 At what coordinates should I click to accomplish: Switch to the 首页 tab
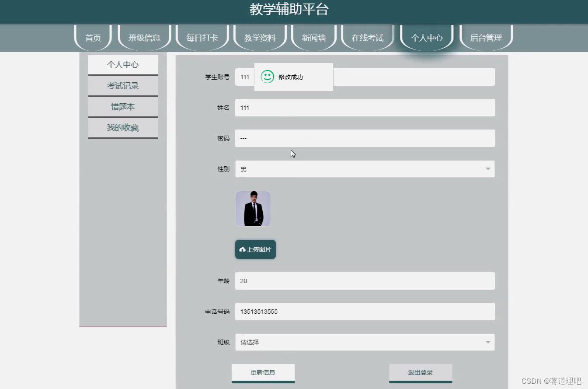[93, 38]
